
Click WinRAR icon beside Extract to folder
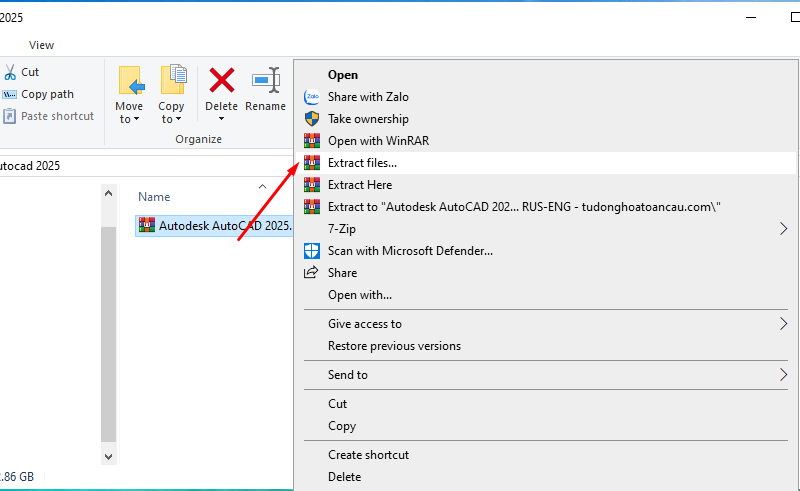click(x=312, y=206)
